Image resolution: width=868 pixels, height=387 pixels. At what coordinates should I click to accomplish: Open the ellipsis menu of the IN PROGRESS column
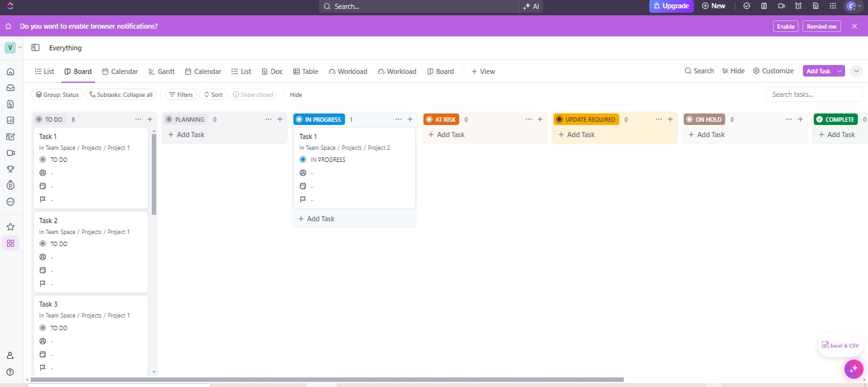[399, 119]
